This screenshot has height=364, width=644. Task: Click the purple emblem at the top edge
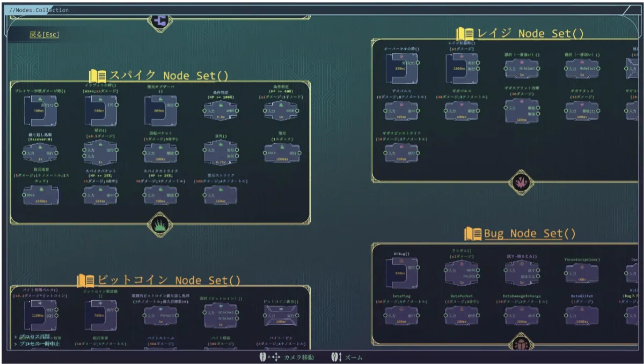(x=160, y=20)
